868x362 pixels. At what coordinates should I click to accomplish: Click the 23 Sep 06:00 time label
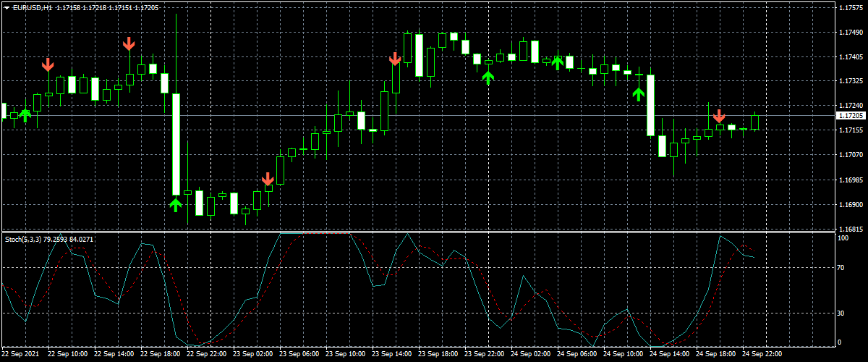point(299,355)
